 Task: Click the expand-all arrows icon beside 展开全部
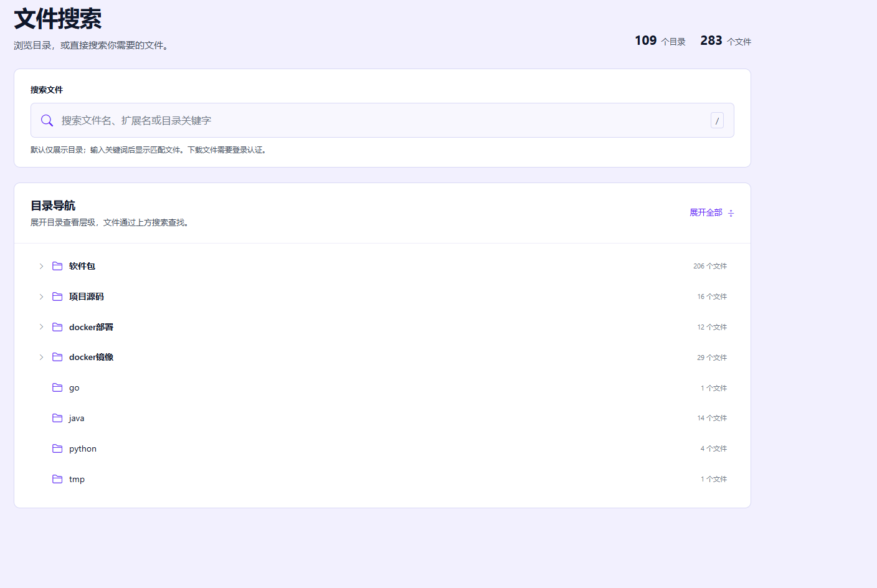(731, 213)
